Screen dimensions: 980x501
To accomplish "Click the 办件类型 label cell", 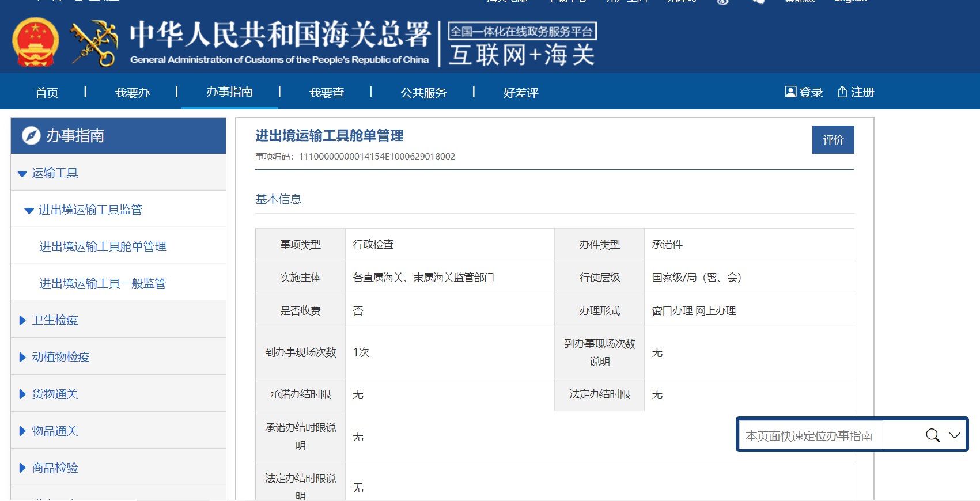I will coord(600,245).
